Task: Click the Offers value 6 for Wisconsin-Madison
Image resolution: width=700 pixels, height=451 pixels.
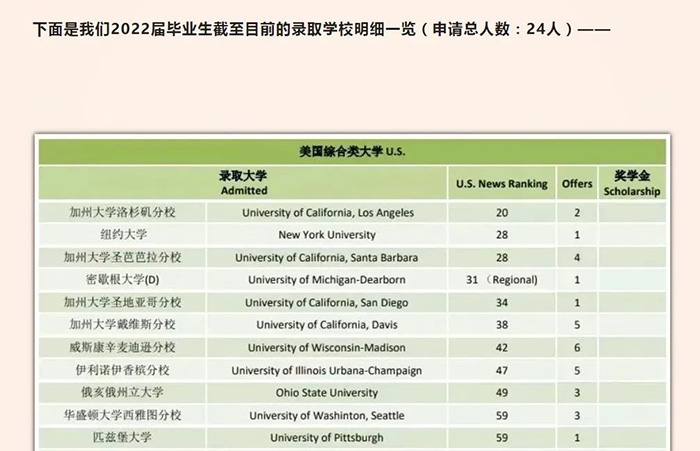Action: click(x=577, y=348)
